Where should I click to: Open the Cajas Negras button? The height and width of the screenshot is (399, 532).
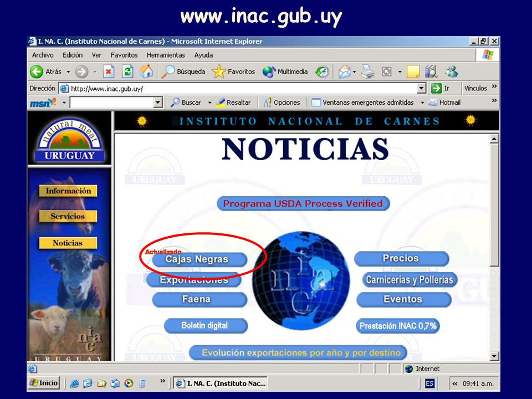(199, 259)
